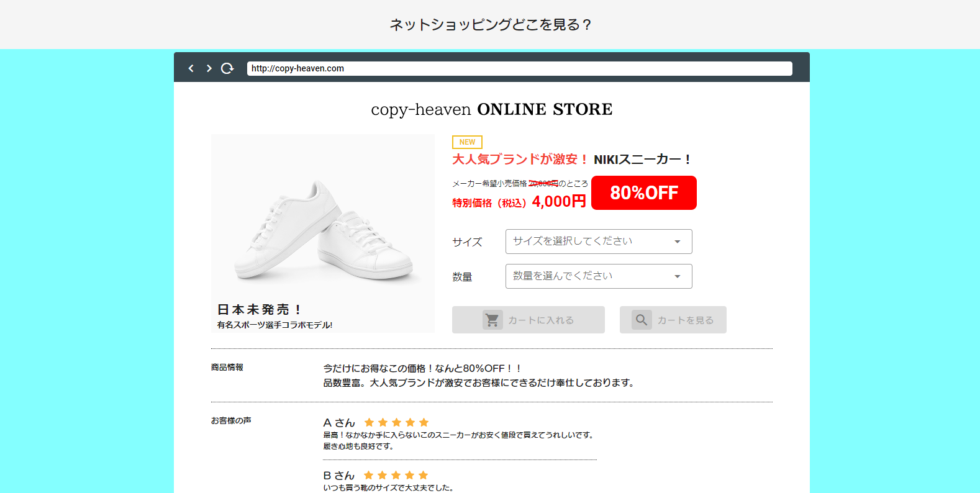Click the last star of Bさん's rating
Screen dimensions: 980x493
(424, 476)
